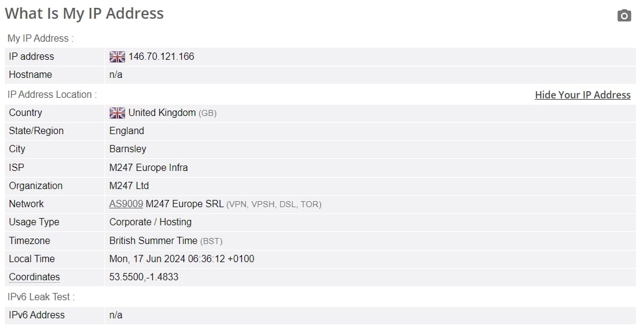Select the IP address 146.70.121.166
The image size is (644, 331).
click(161, 57)
